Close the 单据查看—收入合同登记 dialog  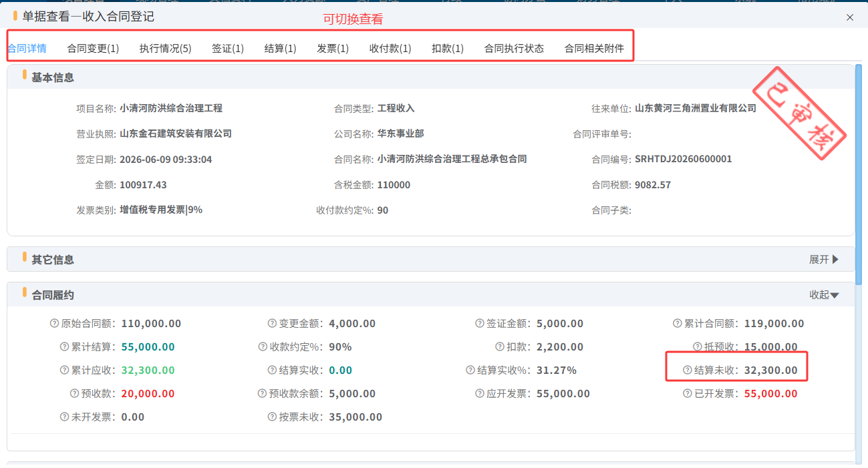(x=850, y=17)
